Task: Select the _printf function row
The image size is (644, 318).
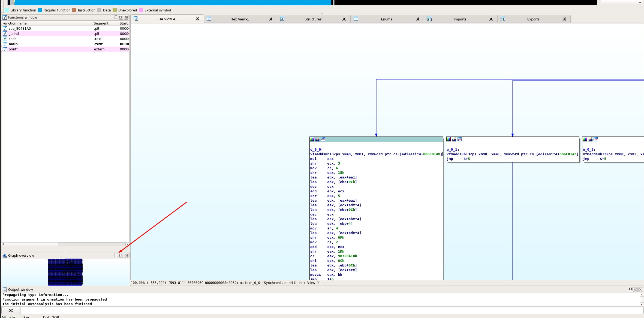Action: pyautogui.click(x=65, y=34)
